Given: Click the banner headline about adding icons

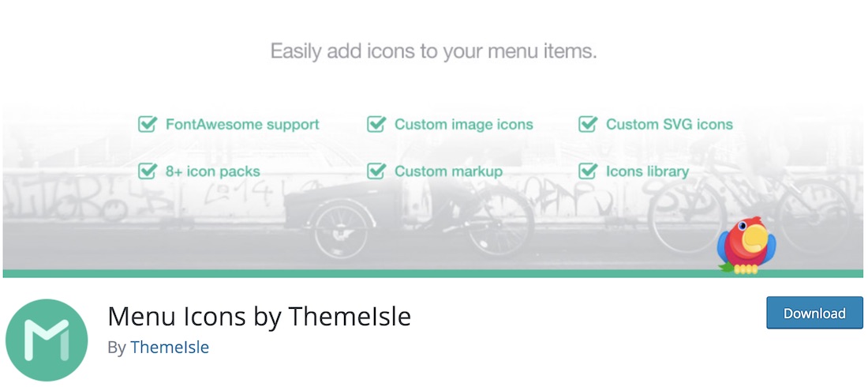Looking at the screenshot, I should point(433,52).
